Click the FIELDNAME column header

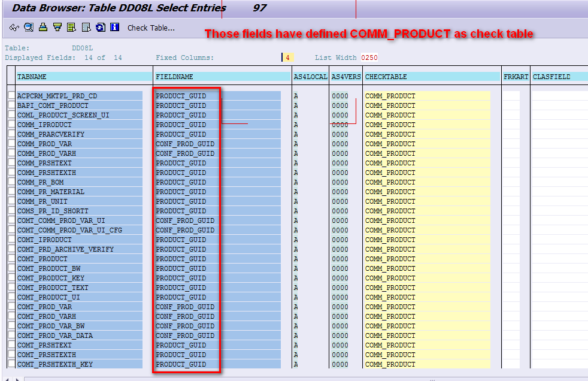pos(222,77)
